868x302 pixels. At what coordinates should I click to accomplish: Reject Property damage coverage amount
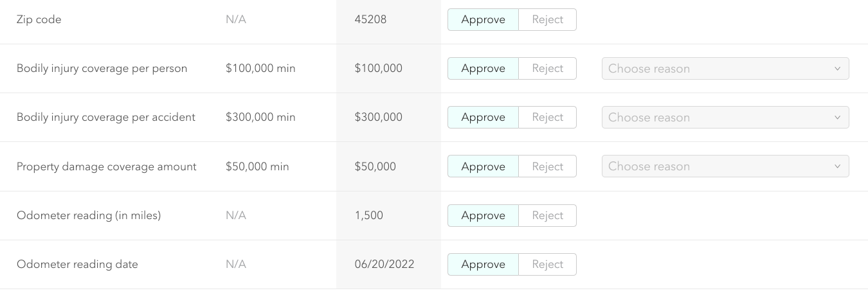coord(547,166)
